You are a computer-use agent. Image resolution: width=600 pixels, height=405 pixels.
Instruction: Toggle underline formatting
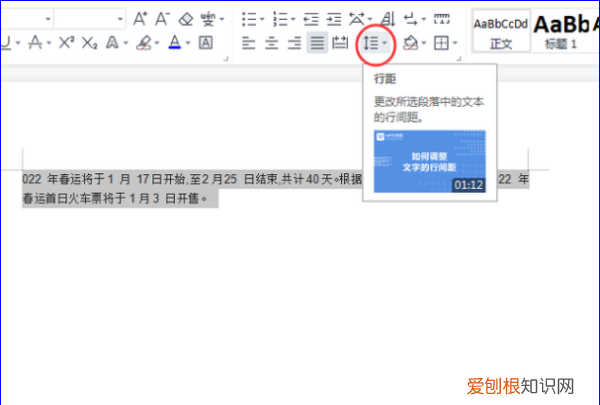tap(5, 43)
